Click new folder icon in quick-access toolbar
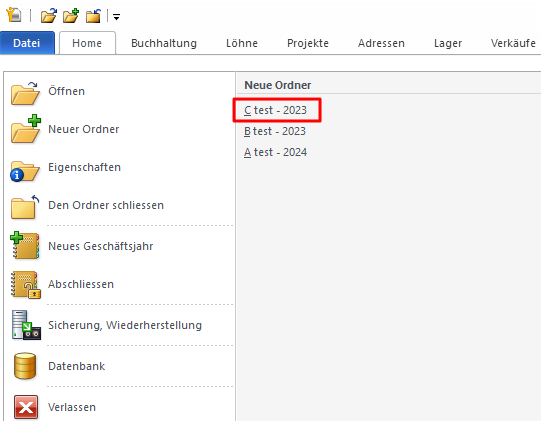 click(x=71, y=16)
